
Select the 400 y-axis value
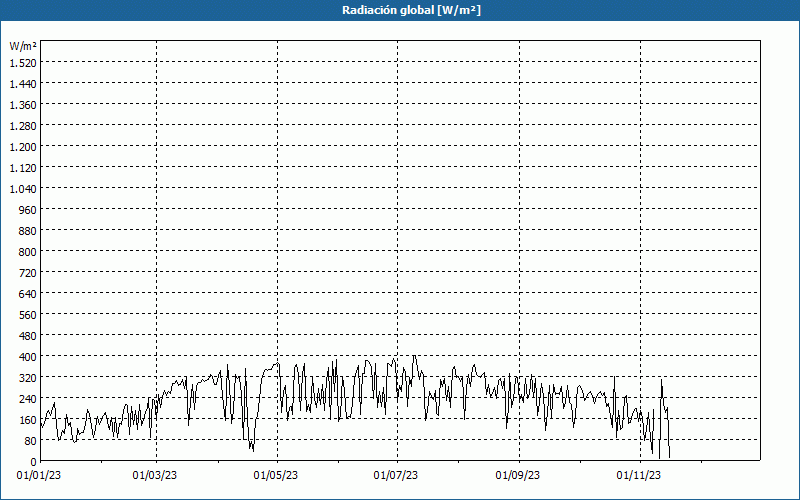point(28,357)
